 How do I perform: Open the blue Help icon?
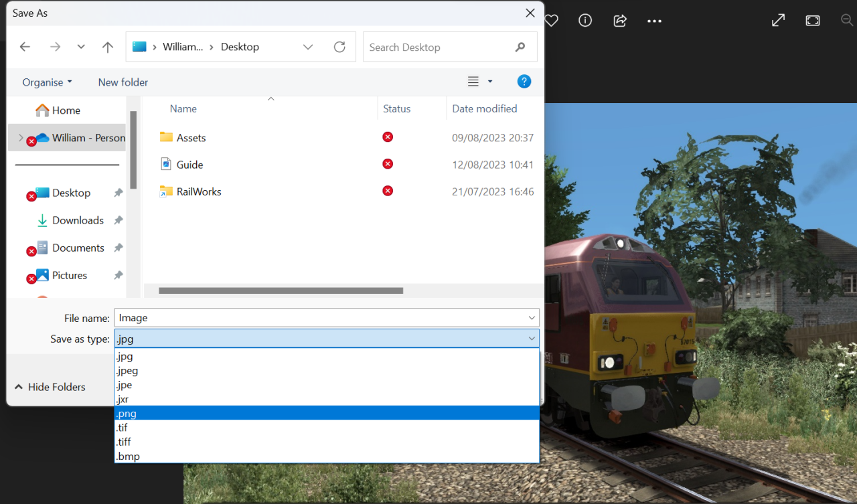[524, 82]
